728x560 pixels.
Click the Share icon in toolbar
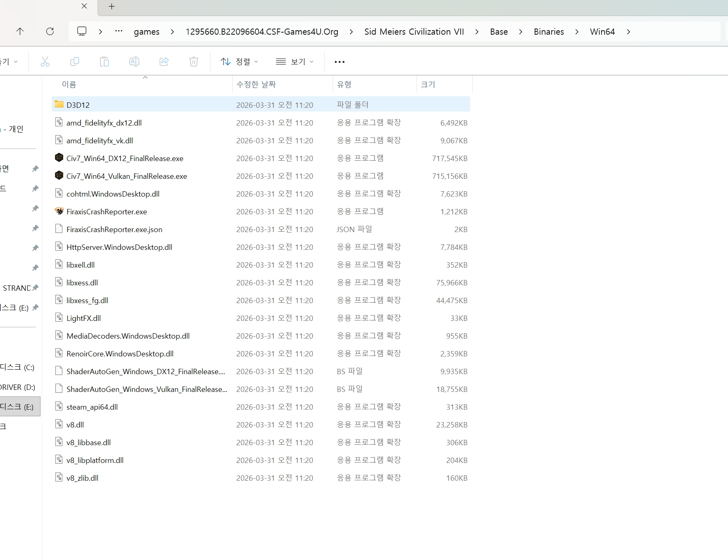click(164, 62)
